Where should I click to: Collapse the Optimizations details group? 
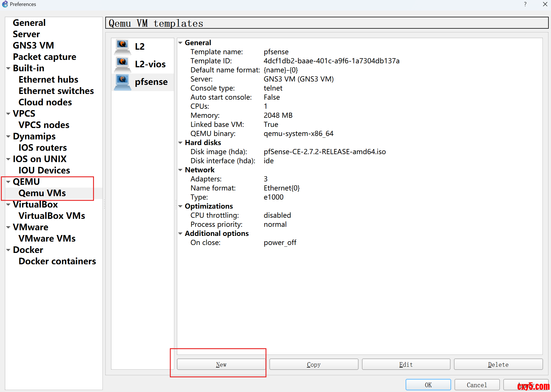(180, 206)
